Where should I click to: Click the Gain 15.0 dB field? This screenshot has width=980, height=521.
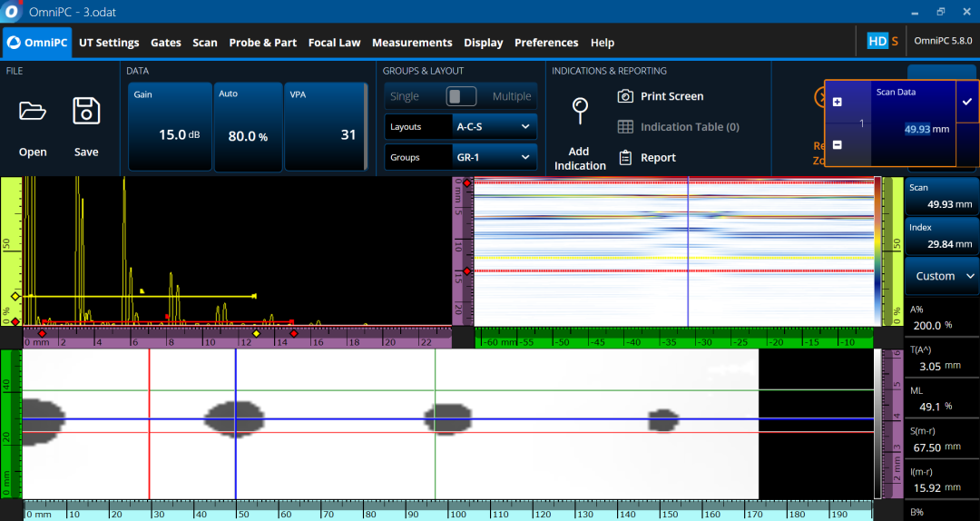(170, 127)
